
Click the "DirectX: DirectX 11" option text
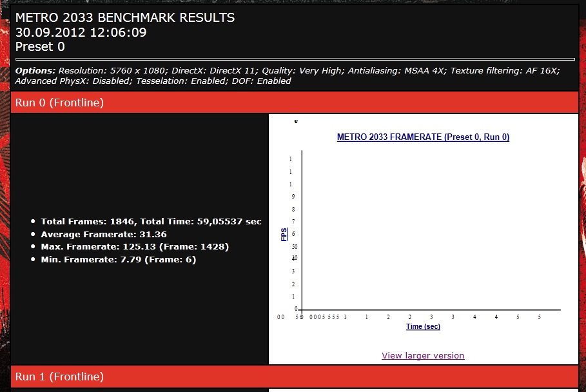pos(213,71)
